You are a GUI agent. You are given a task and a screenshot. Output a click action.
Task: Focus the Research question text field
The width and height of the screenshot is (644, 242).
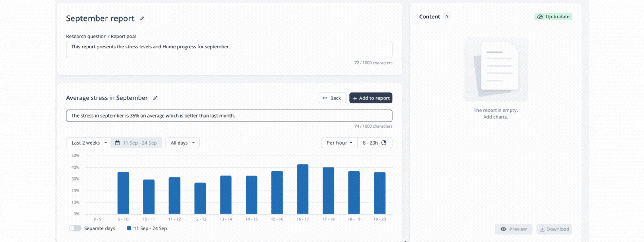pos(229,49)
